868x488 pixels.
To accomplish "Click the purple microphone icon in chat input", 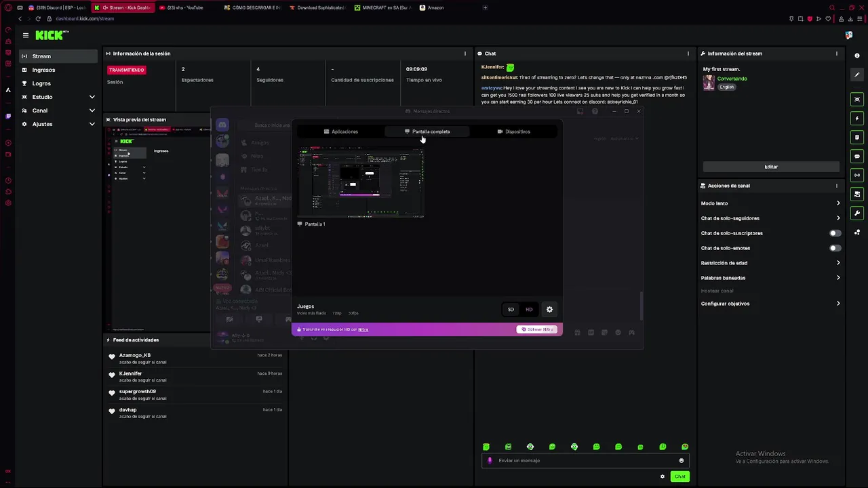I will coord(490,461).
